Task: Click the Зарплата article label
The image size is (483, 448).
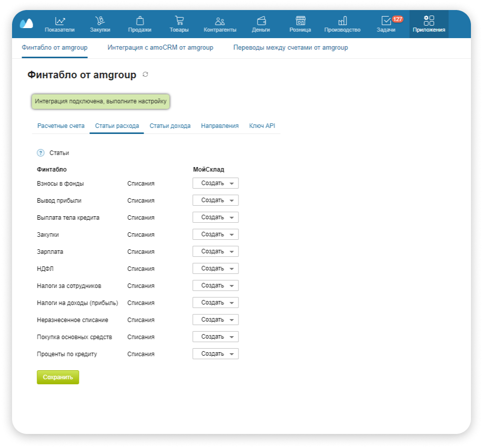Action: tap(50, 252)
